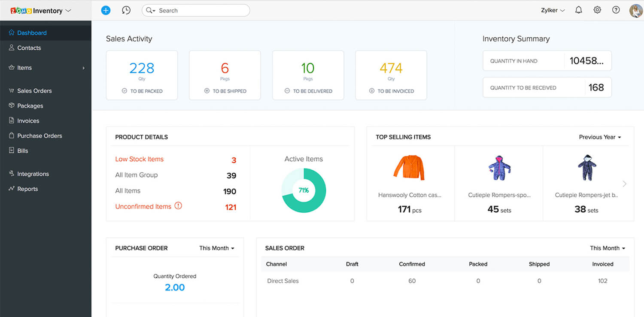The height and width of the screenshot is (317, 644).
Task: Open the Sales Order This Month dropdown
Action: [607, 248]
